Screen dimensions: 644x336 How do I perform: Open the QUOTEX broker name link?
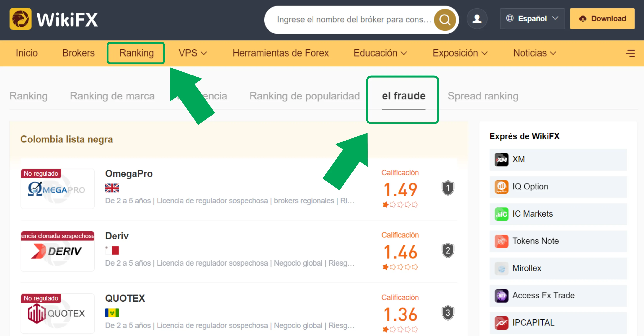tap(125, 298)
